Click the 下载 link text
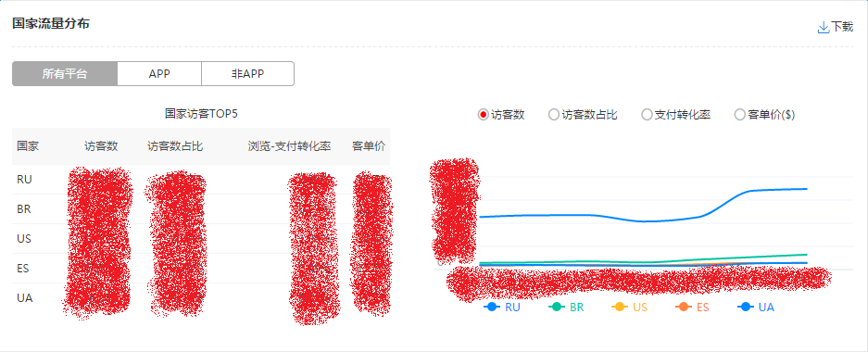 [842, 27]
